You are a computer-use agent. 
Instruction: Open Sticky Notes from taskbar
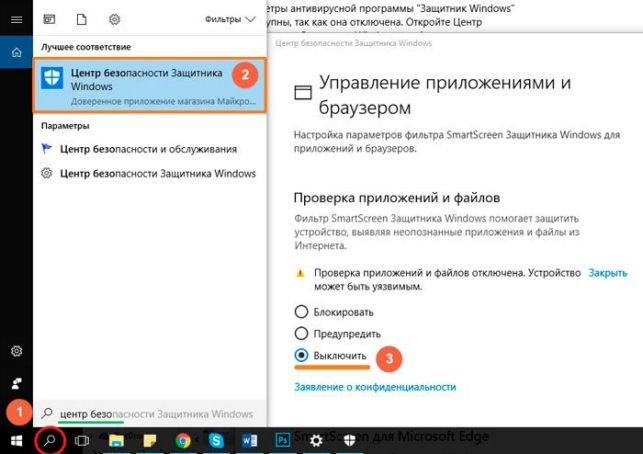tap(150, 441)
